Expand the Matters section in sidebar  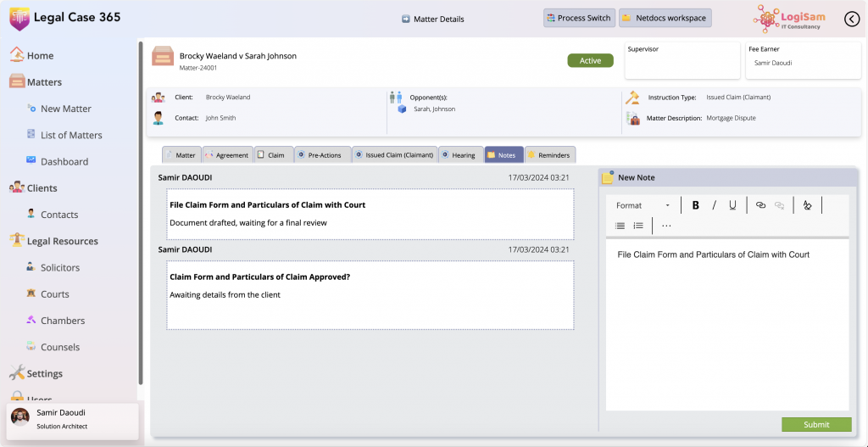(x=44, y=82)
